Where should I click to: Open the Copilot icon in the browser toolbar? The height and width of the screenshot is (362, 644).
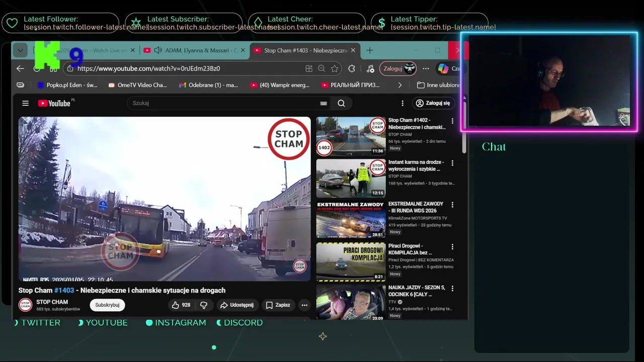443,68
